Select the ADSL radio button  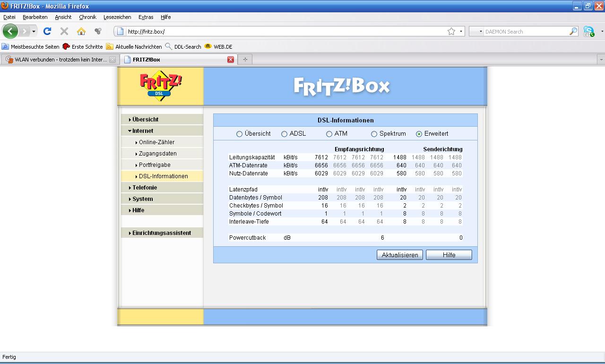[x=284, y=134]
